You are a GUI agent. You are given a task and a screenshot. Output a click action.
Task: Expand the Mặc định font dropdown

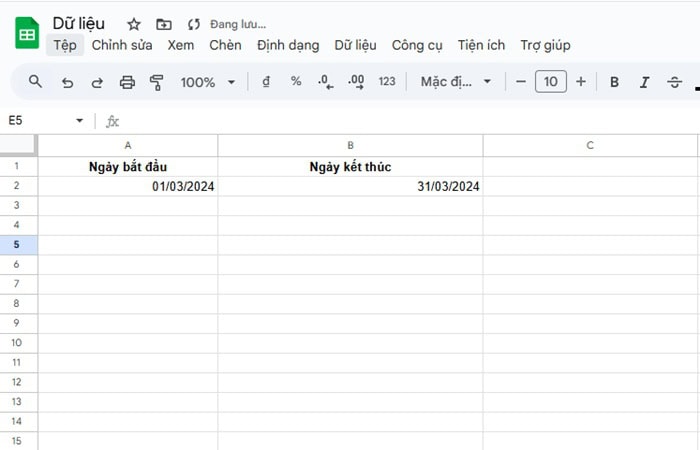click(x=456, y=82)
